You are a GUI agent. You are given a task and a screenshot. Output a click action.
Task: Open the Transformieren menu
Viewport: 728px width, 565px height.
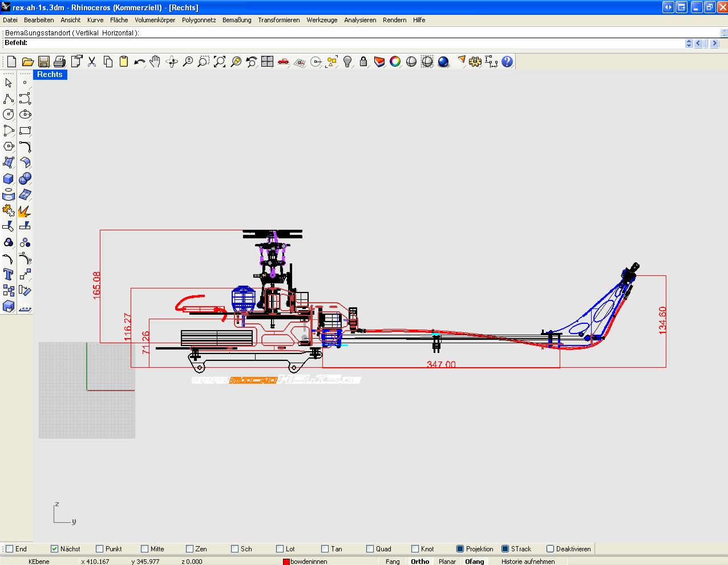coord(278,20)
